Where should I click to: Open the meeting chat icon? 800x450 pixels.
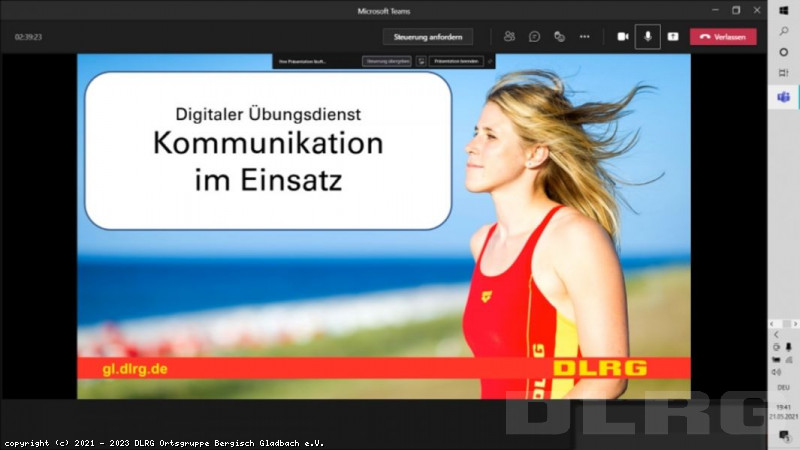534,36
